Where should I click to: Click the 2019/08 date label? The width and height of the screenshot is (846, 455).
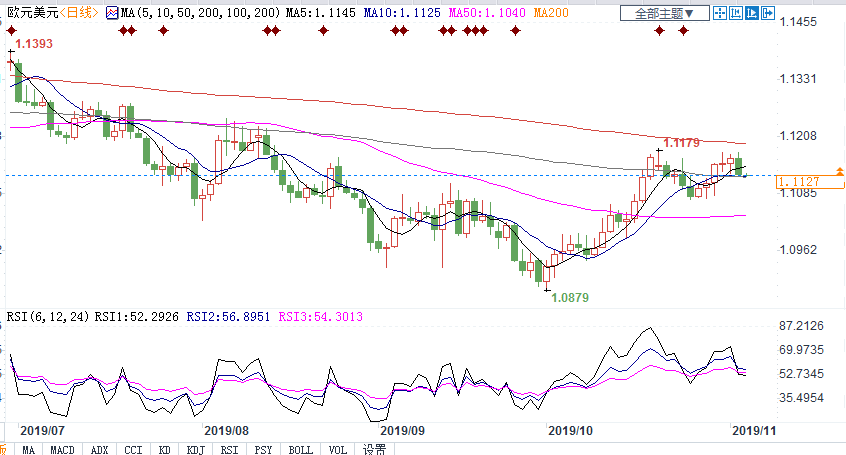(x=227, y=431)
